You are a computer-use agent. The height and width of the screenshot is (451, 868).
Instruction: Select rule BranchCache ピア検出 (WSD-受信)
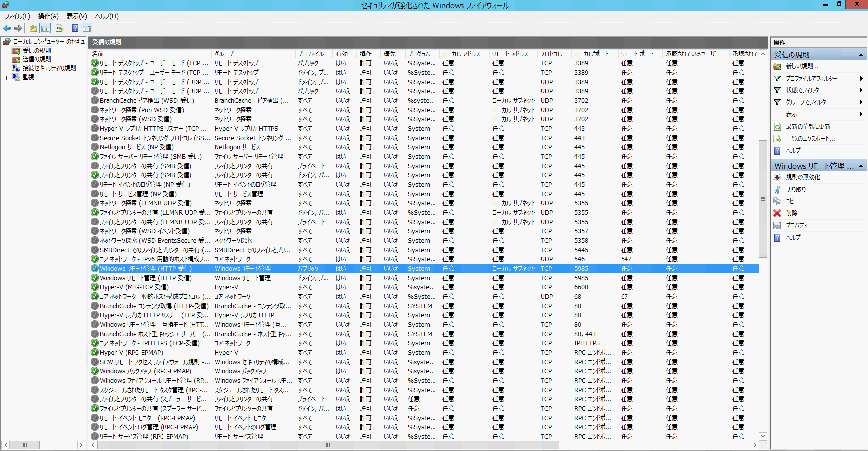(424, 101)
